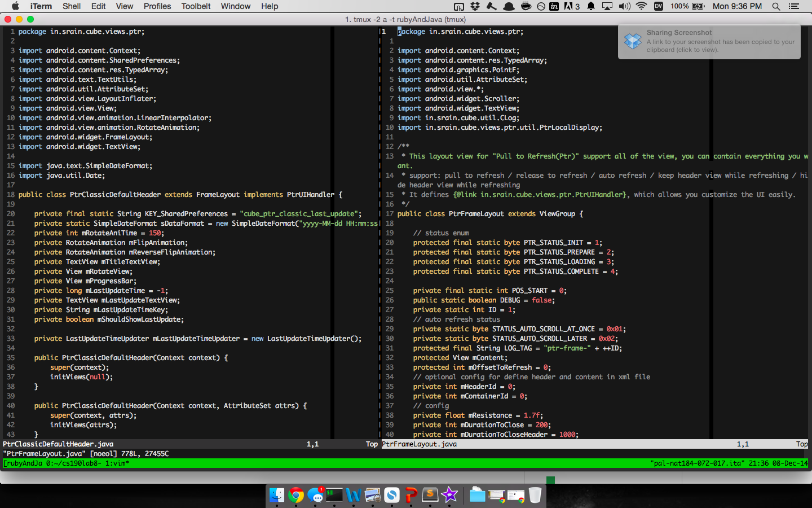Open Notification Center list icon
The height and width of the screenshot is (508, 812).
(794, 6)
